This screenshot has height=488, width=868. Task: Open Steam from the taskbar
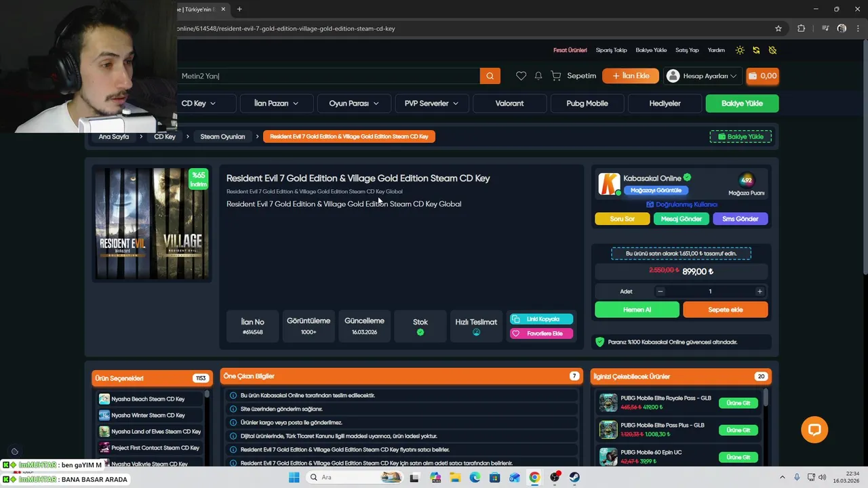574,478
